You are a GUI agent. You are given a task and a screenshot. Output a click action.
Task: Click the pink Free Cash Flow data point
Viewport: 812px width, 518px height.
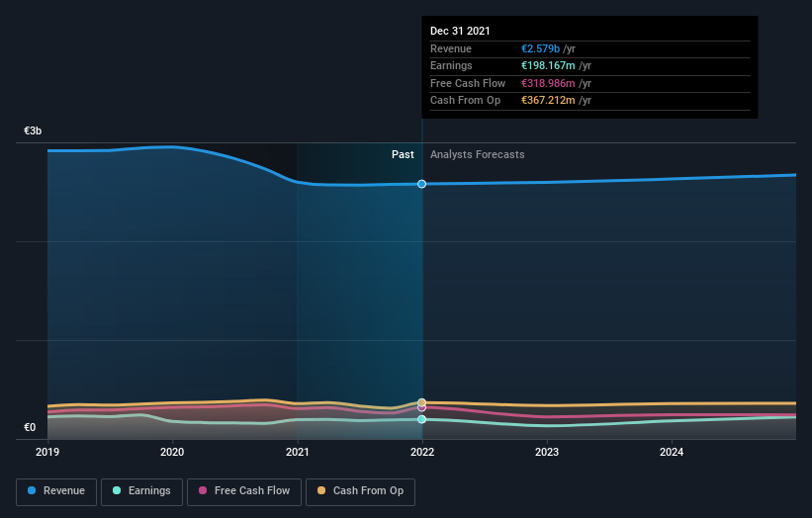pos(422,408)
